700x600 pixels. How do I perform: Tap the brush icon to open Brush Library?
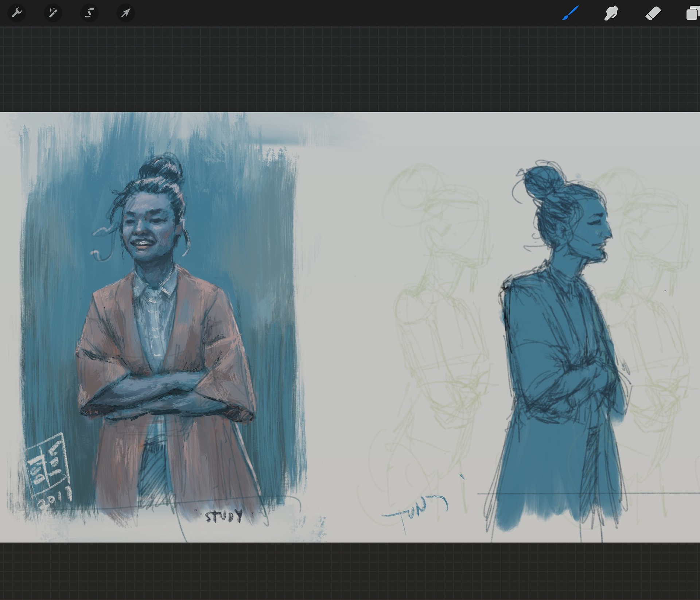coord(570,13)
